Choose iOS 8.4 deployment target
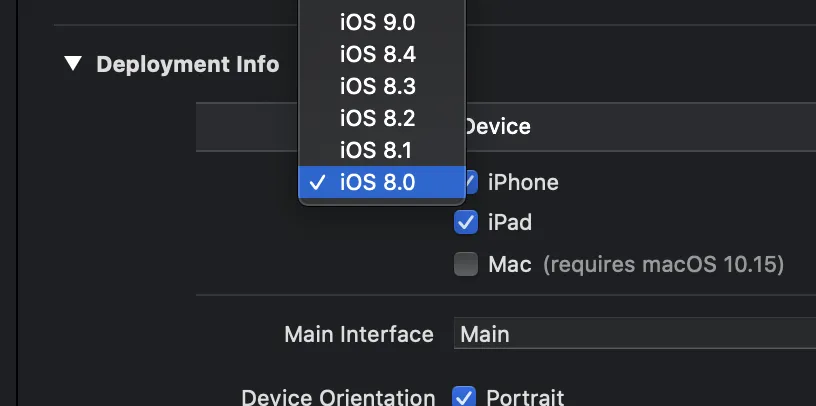Screen dimensions: 816x406 [x=376, y=56]
